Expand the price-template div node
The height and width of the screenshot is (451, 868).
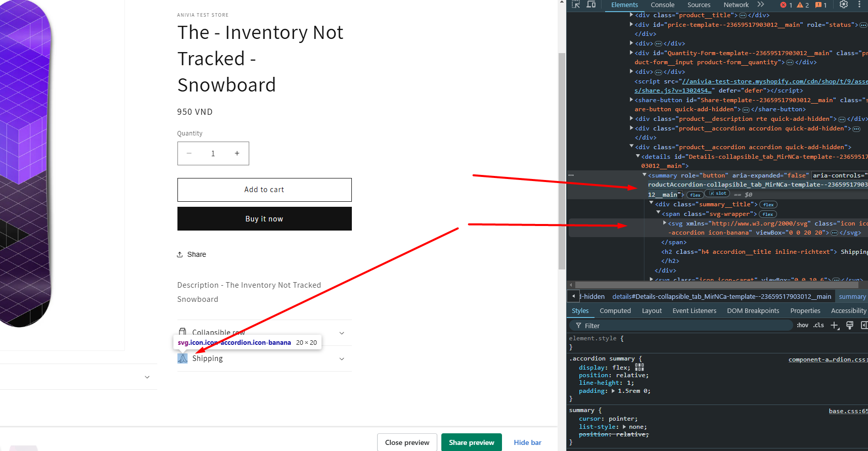631,24
